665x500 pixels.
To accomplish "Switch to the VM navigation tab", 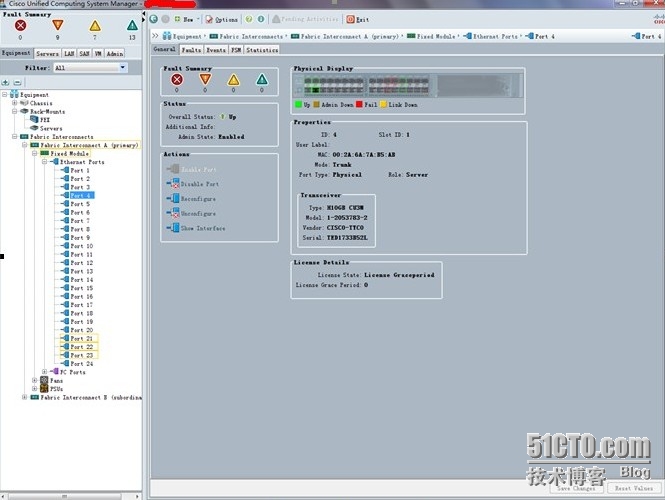I will click(98, 53).
